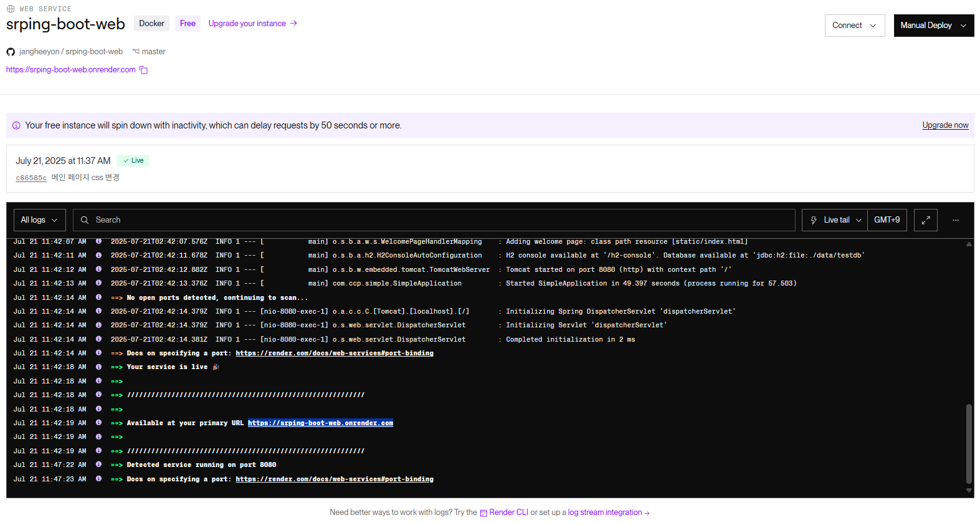Open the port-binding docs link at 11:47:23
This screenshot has width=980, height=525.
[335, 479]
